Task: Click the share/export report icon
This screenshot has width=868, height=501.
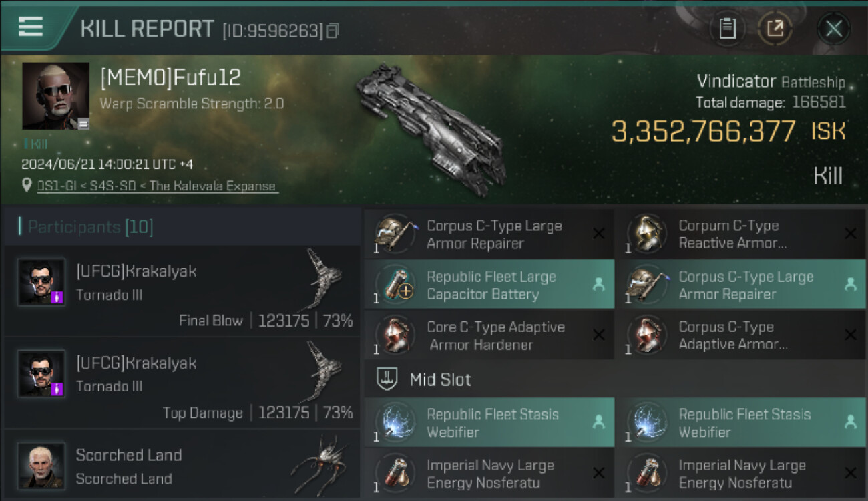Action: (x=775, y=29)
